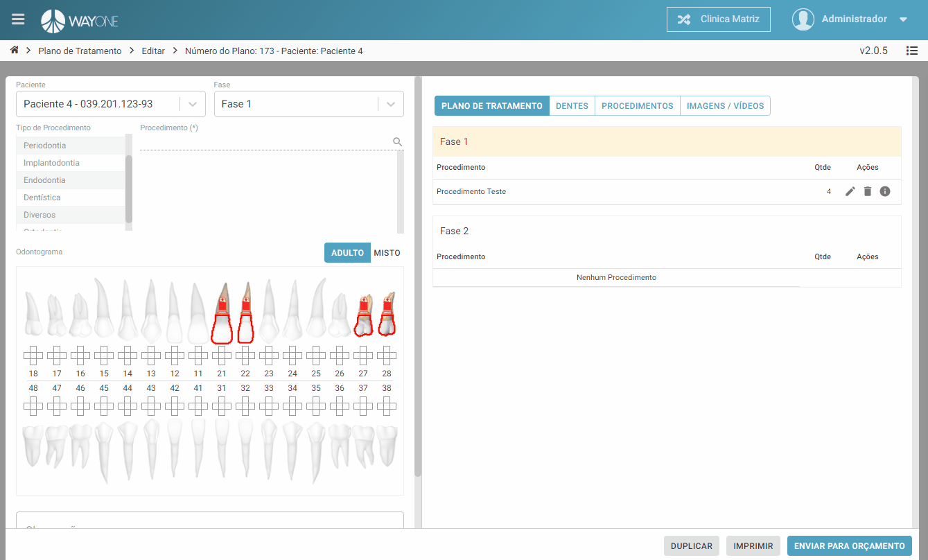Image resolution: width=928 pixels, height=560 pixels.
Task: Open the Fase 1 combo box
Action: pos(309,104)
